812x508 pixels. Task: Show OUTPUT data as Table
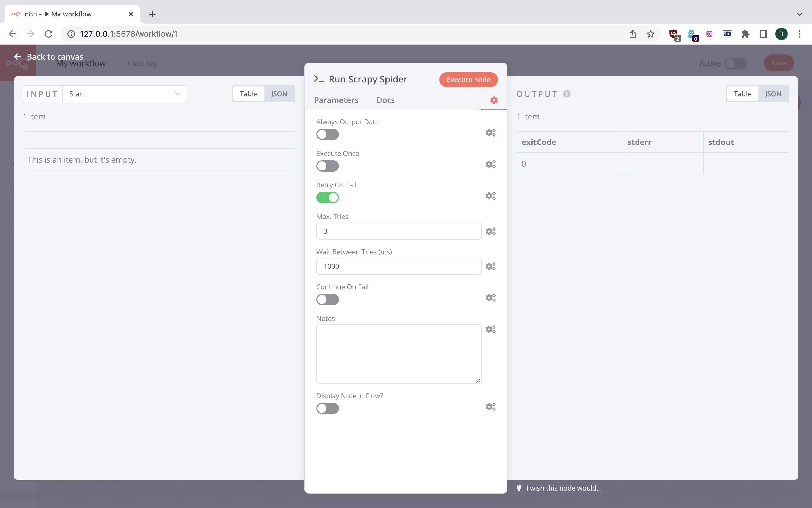[743, 94]
